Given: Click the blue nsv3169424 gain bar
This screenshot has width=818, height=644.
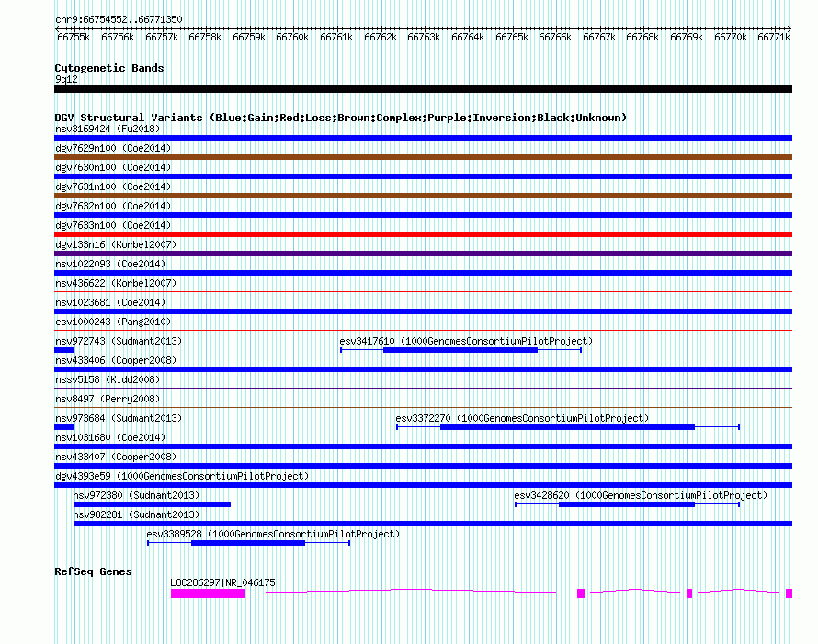Looking at the screenshot, I should click(423, 138).
